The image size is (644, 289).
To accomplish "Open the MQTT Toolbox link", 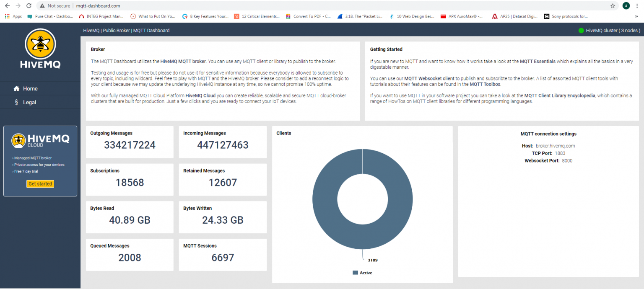I will pyautogui.click(x=485, y=84).
